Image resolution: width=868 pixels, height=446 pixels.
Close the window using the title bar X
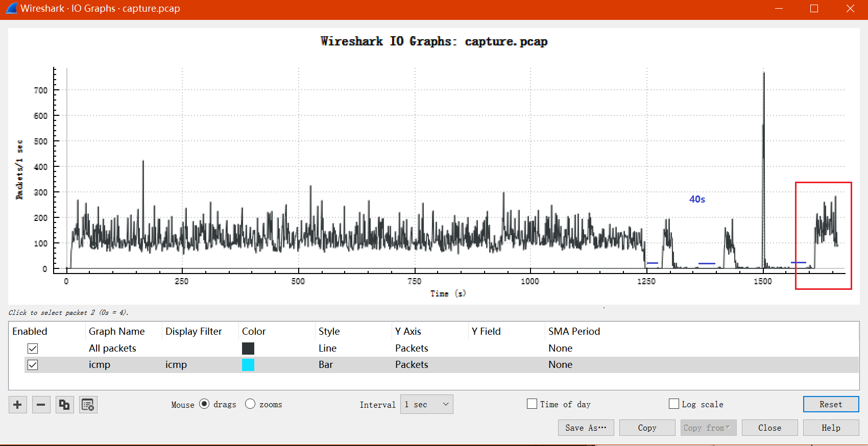[850, 9]
